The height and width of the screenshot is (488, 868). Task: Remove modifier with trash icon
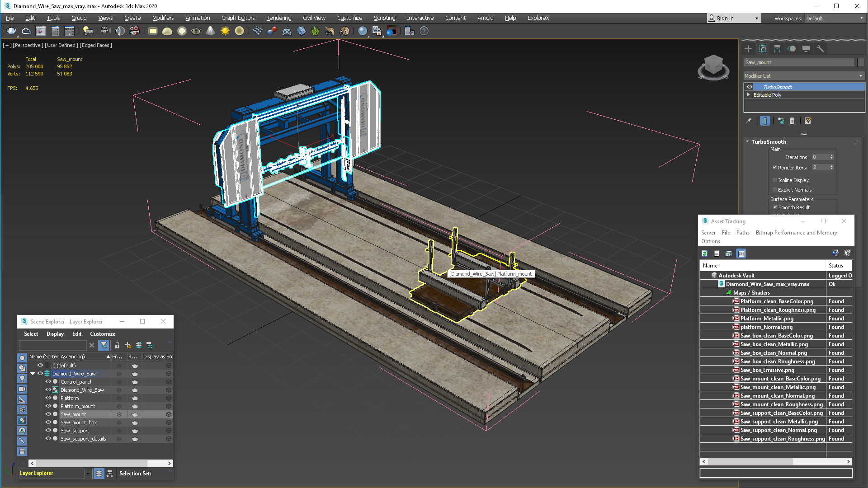(x=792, y=121)
